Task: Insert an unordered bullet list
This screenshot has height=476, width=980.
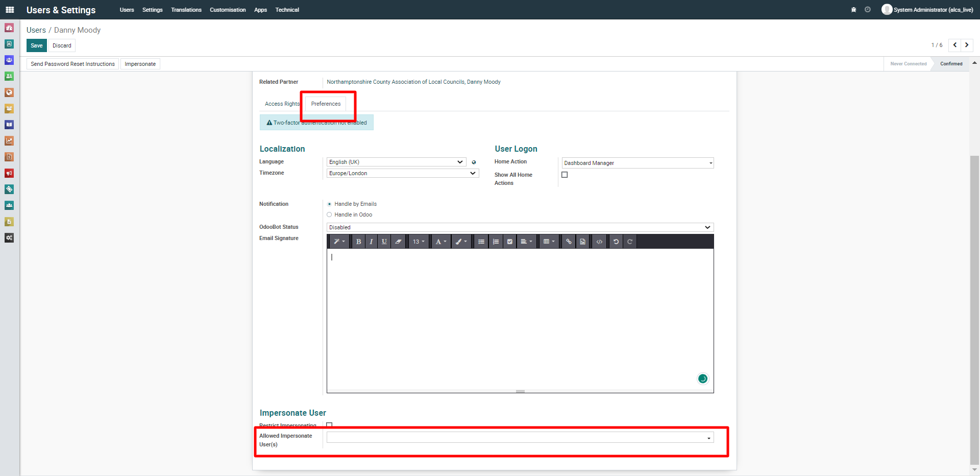Action: (481, 242)
